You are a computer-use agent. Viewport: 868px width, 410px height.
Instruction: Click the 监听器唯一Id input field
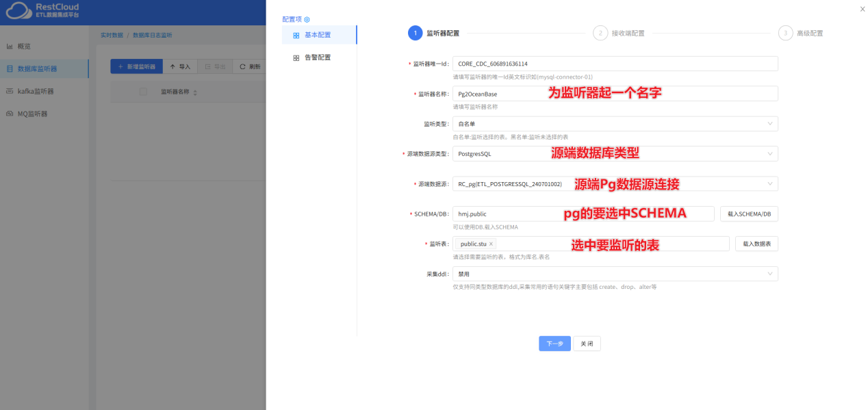(x=615, y=64)
